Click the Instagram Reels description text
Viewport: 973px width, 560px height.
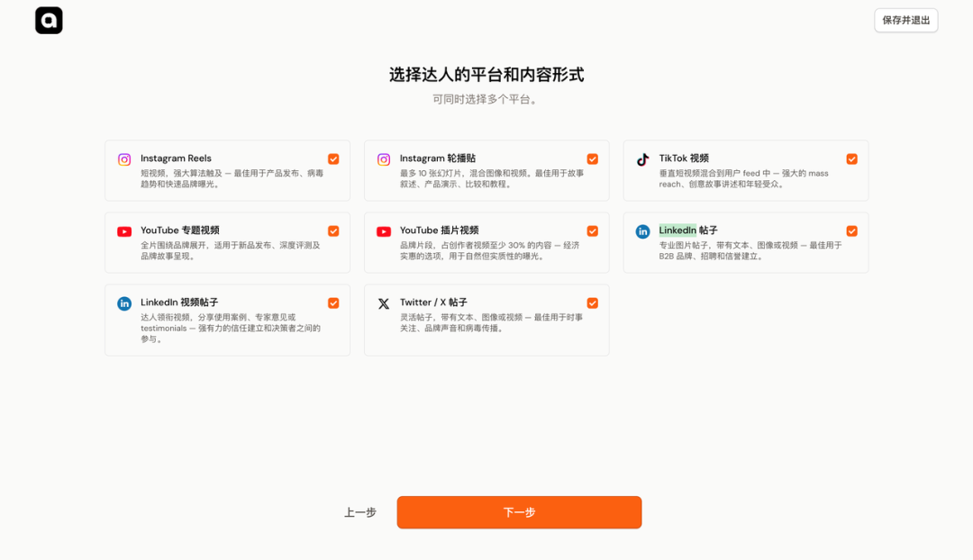click(x=232, y=178)
